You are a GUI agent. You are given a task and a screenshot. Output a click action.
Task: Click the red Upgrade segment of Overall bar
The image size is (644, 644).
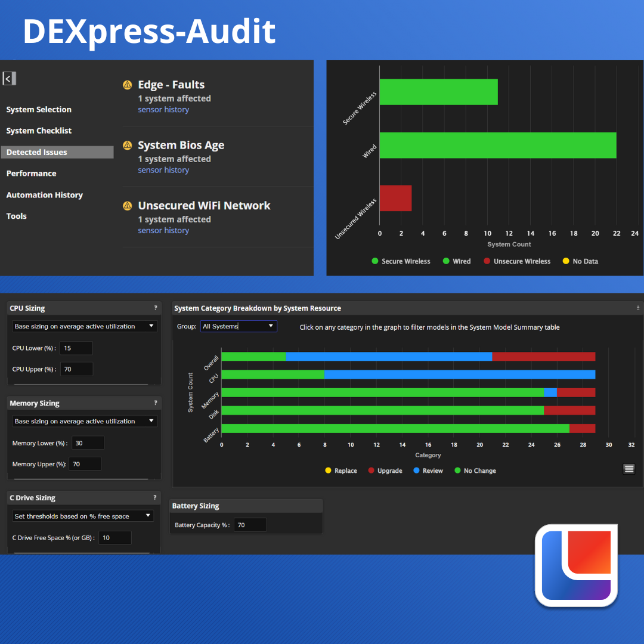[x=544, y=357]
